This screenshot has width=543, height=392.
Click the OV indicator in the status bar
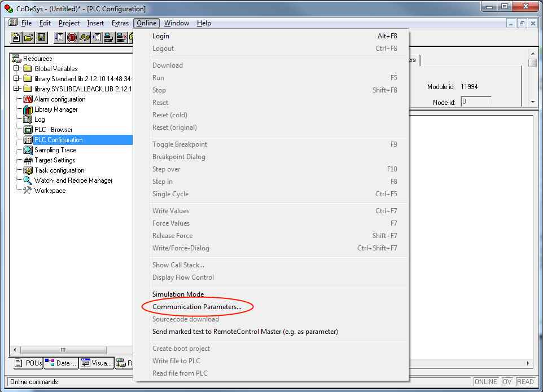(507, 382)
